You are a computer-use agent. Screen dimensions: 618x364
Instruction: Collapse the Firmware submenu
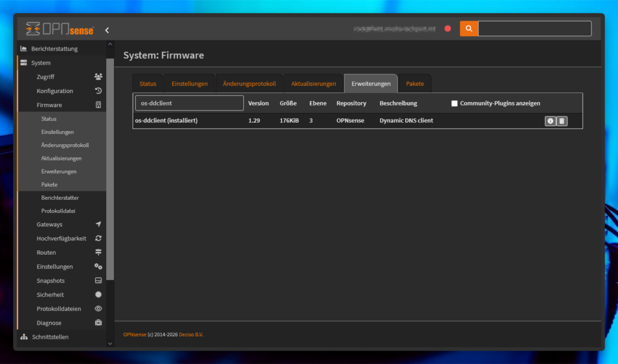point(49,105)
